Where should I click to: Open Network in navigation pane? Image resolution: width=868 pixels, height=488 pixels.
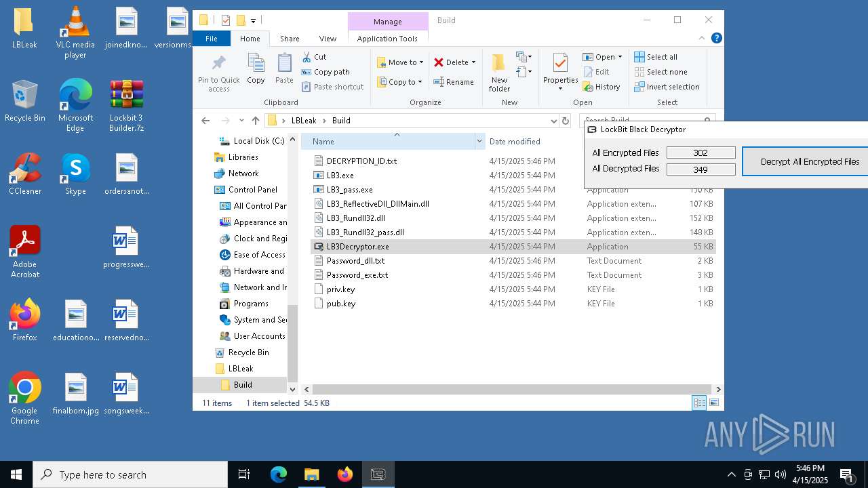pyautogui.click(x=243, y=174)
